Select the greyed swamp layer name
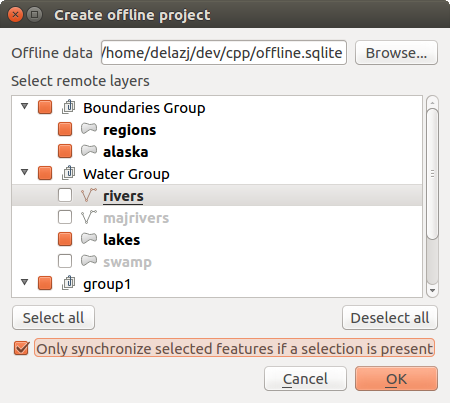This screenshot has width=450, height=403. (x=127, y=262)
